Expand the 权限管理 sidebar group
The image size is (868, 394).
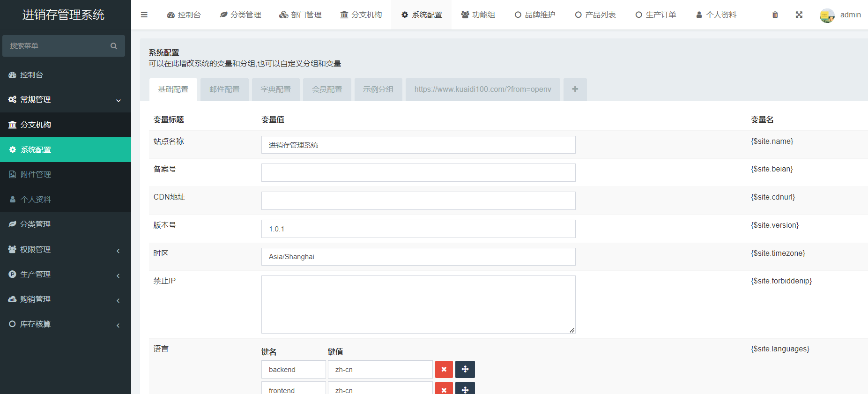click(118, 251)
